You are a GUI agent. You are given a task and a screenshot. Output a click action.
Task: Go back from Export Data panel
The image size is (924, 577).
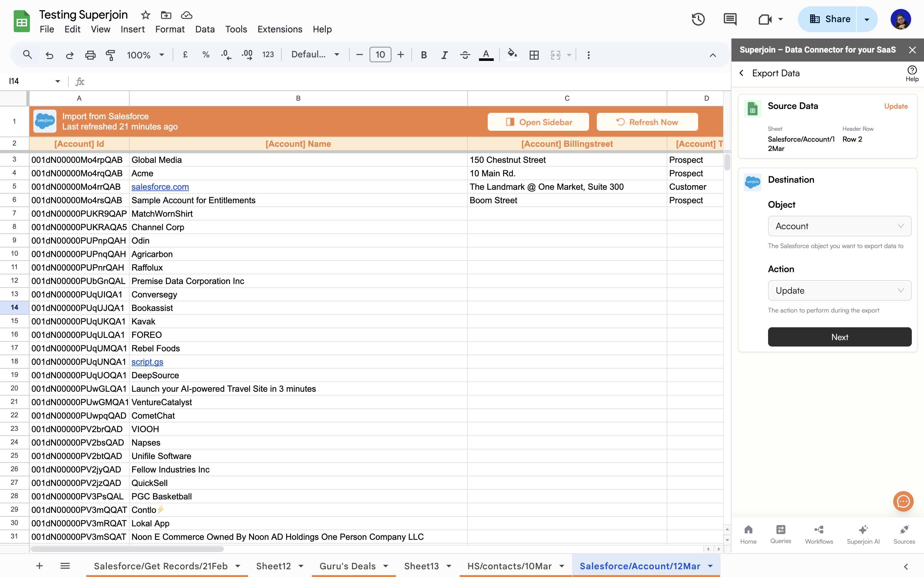[x=741, y=73]
